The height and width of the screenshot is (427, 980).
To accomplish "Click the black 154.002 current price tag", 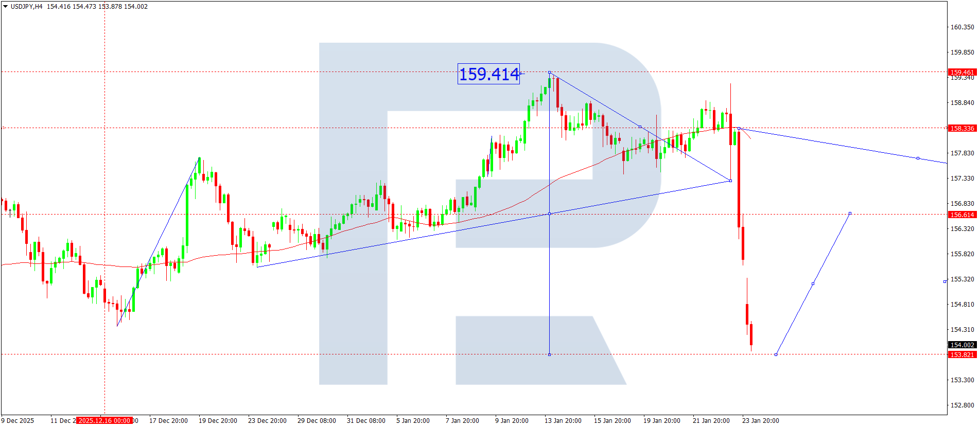I will [961, 345].
